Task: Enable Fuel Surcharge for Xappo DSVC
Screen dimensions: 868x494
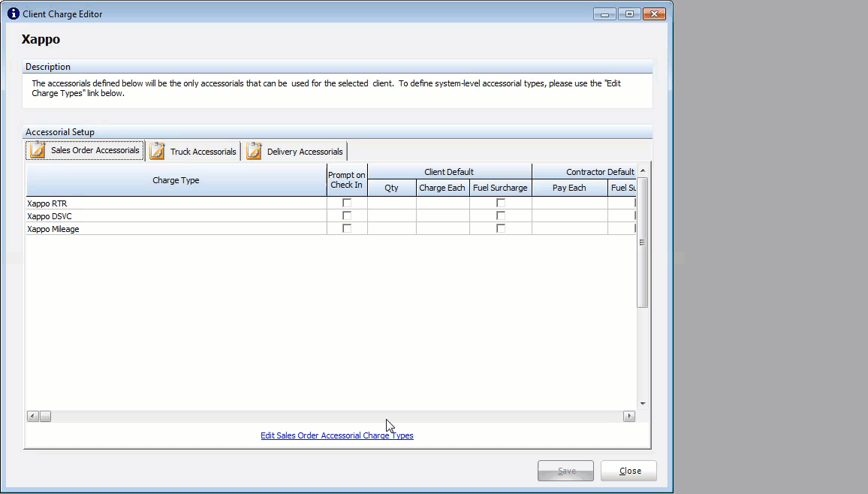Action: [500, 215]
